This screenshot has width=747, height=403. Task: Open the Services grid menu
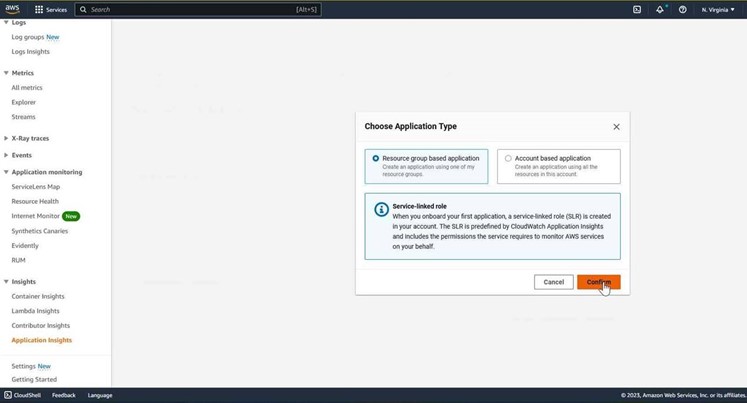click(x=50, y=10)
